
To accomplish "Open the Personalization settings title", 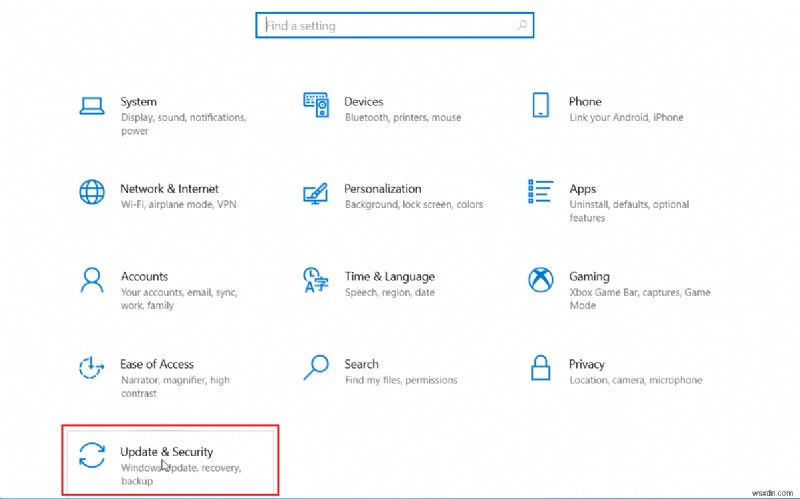I will tap(383, 189).
